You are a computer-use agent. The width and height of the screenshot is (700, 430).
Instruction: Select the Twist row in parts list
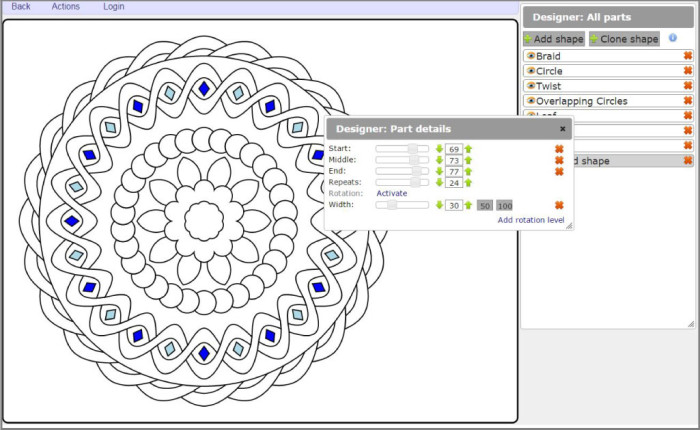[x=608, y=86]
